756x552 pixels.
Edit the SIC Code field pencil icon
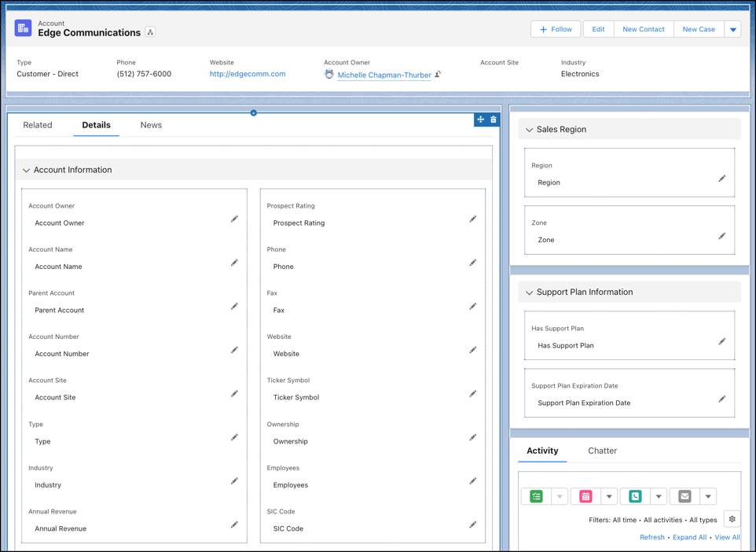(x=473, y=524)
